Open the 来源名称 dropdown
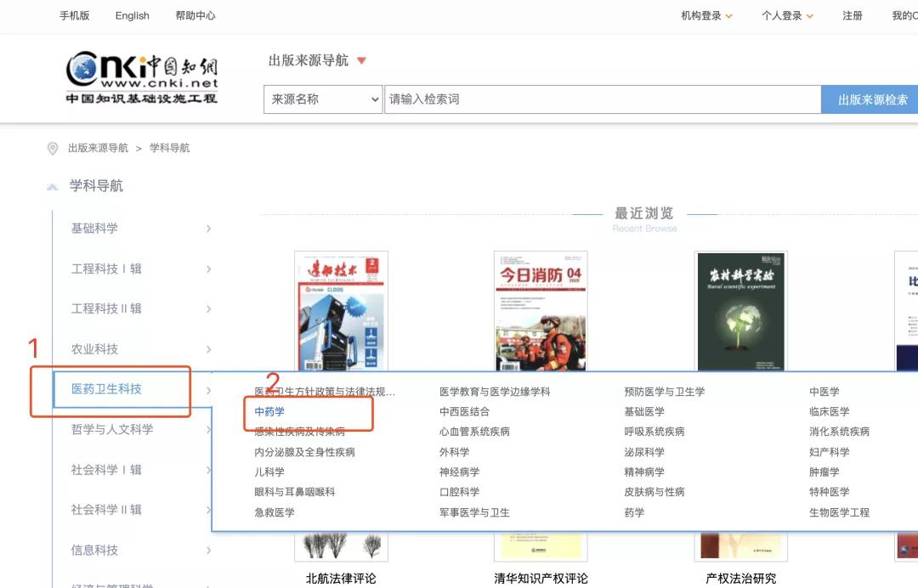Viewport: 918px width, 588px height. coord(322,99)
